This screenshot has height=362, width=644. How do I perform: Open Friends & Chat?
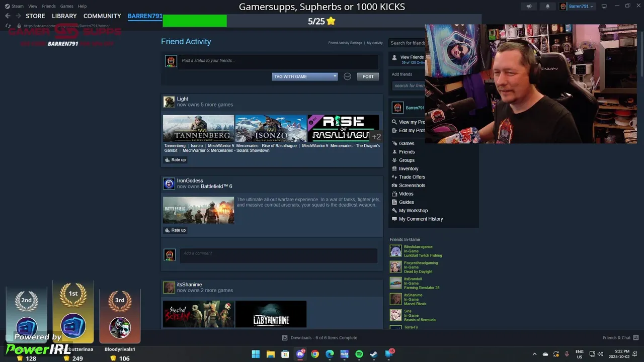pos(620,338)
